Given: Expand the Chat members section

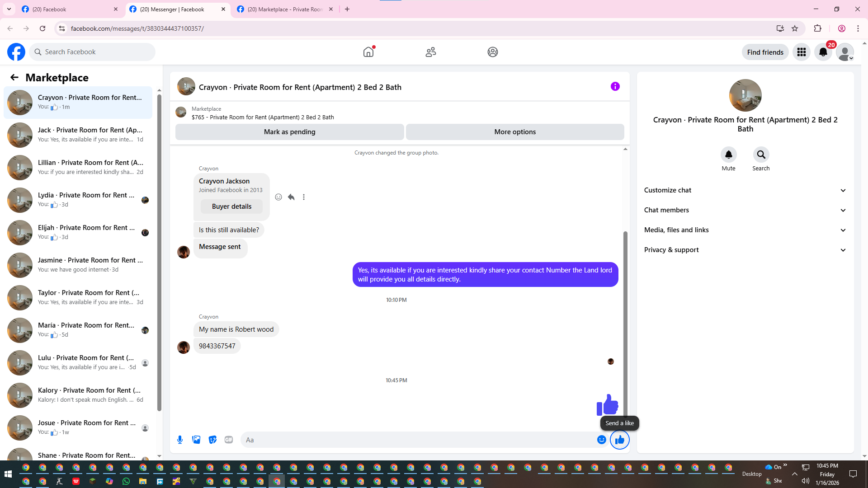Looking at the screenshot, I should pos(745,210).
